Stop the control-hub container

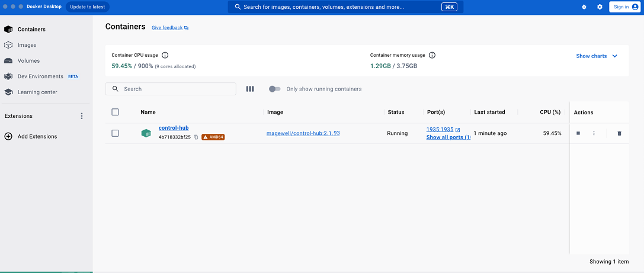click(578, 133)
